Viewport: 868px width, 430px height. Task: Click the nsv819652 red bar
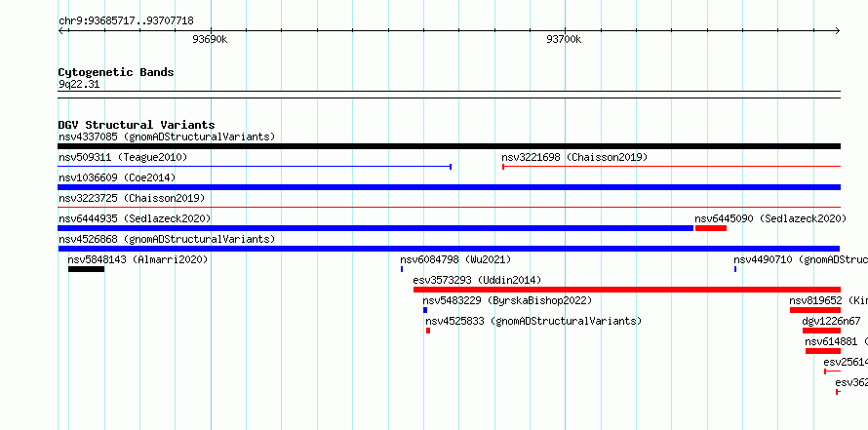815,310
